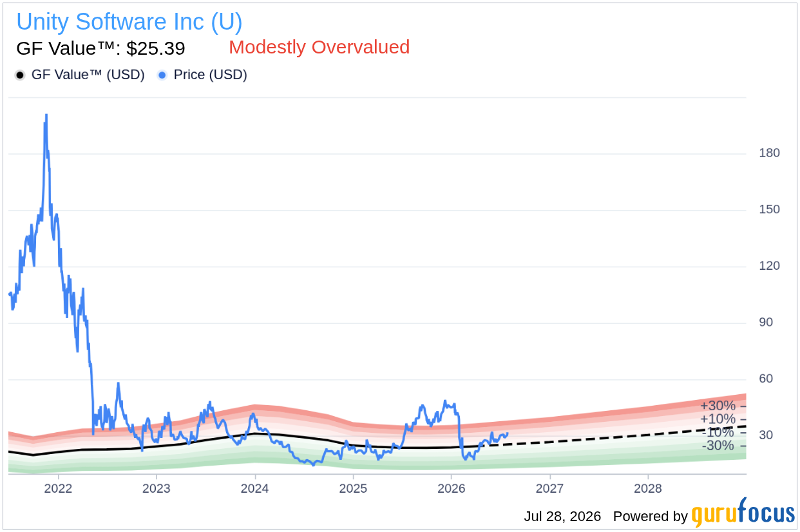
Task: Click the black GF Value legend dot
Action: (20, 75)
